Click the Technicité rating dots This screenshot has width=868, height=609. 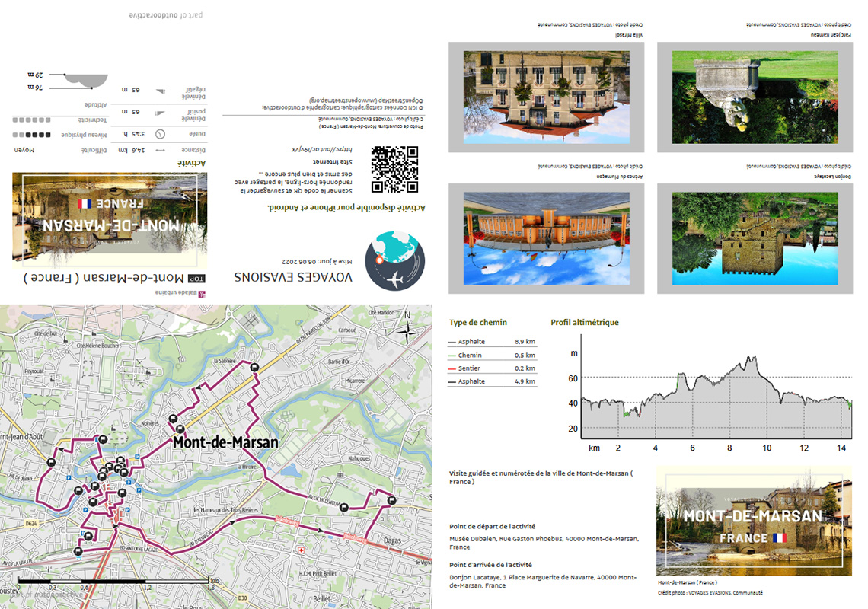coord(31,120)
